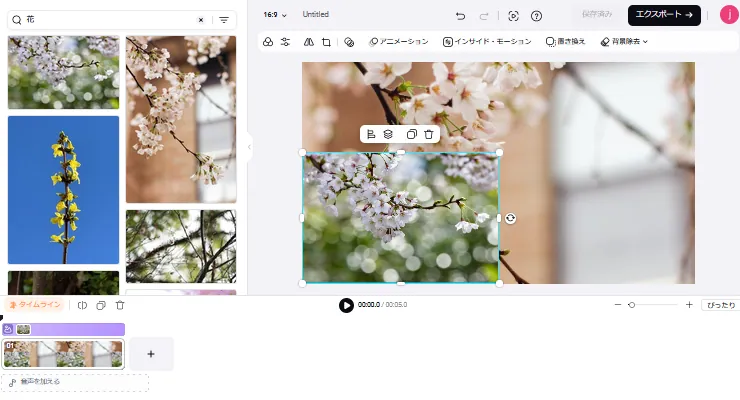
Task: Open layer order icon in floating toolbar
Action: point(388,134)
